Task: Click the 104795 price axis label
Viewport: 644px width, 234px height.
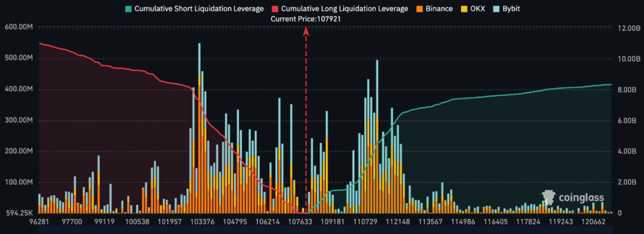Action: [x=235, y=221]
